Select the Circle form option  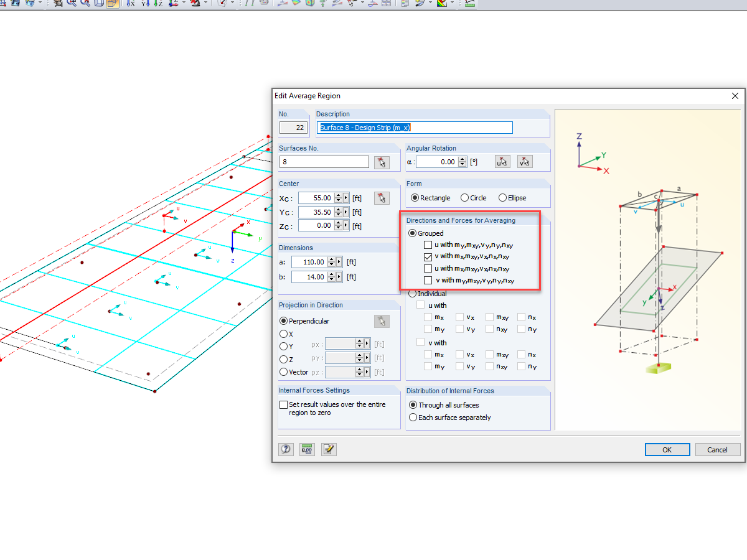point(464,198)
